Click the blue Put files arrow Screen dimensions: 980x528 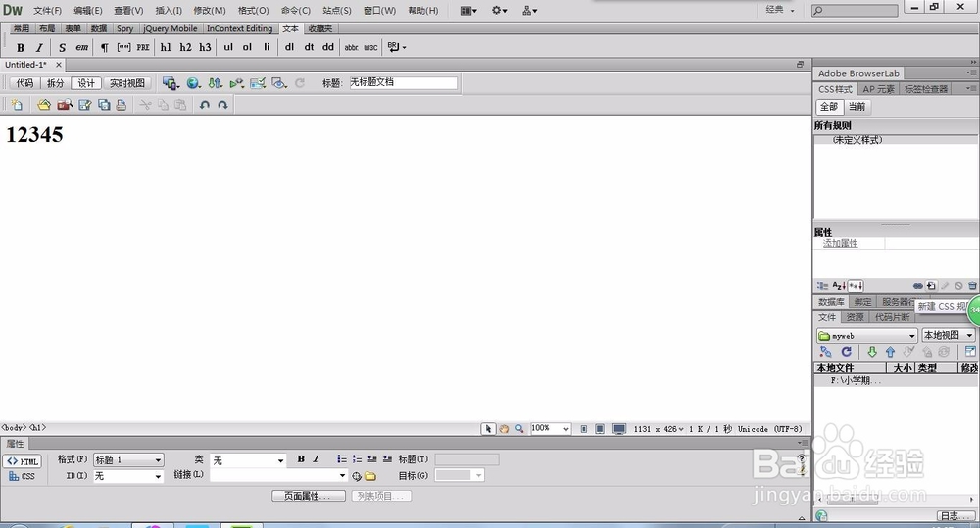click(890, 352)
